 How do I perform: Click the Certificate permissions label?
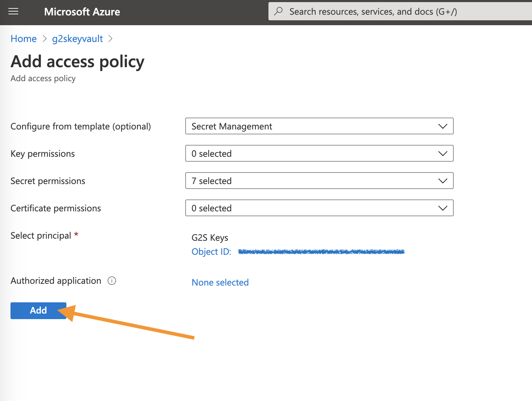click(x=56, y=208)
